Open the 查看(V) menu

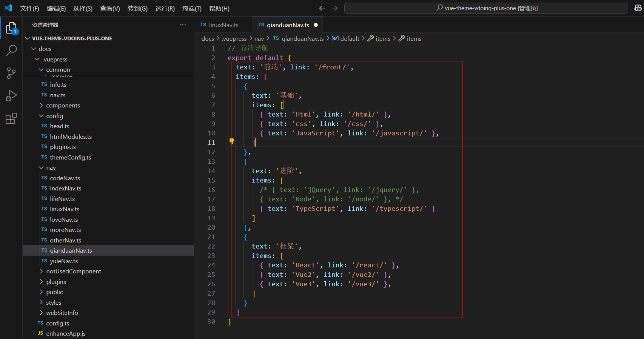(x=110, y=8)
